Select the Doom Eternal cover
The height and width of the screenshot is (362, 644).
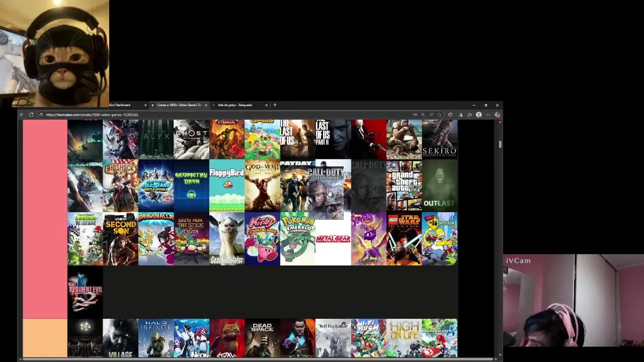(227, 139)
